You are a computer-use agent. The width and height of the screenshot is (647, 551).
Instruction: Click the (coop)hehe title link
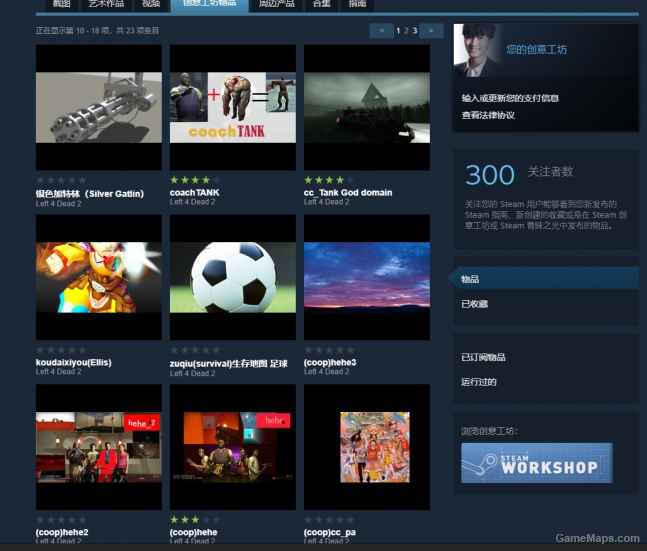[194, 532]
